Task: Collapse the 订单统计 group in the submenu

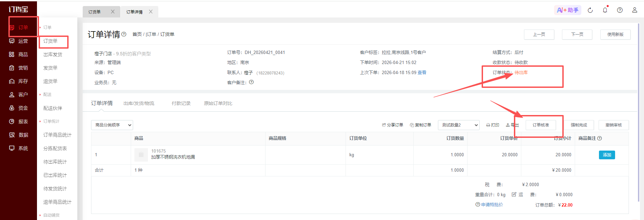Action: coord(49,121)
